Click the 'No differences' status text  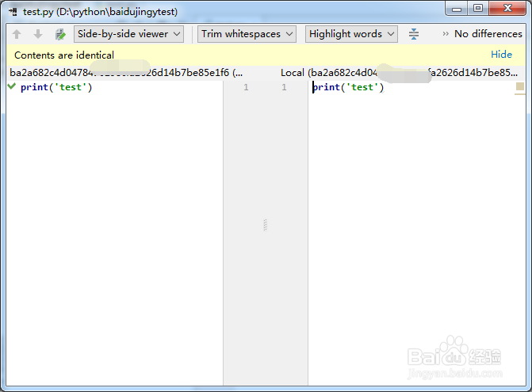[x=488, y=34]
